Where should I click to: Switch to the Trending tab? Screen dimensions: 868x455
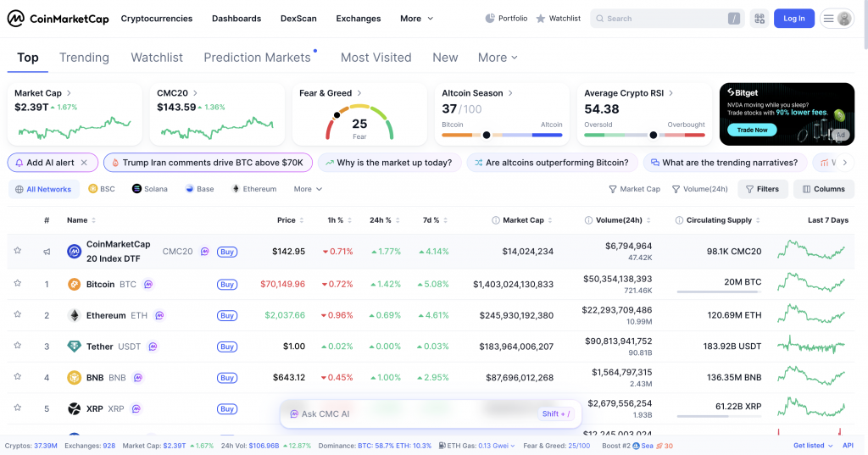(84, 58)
